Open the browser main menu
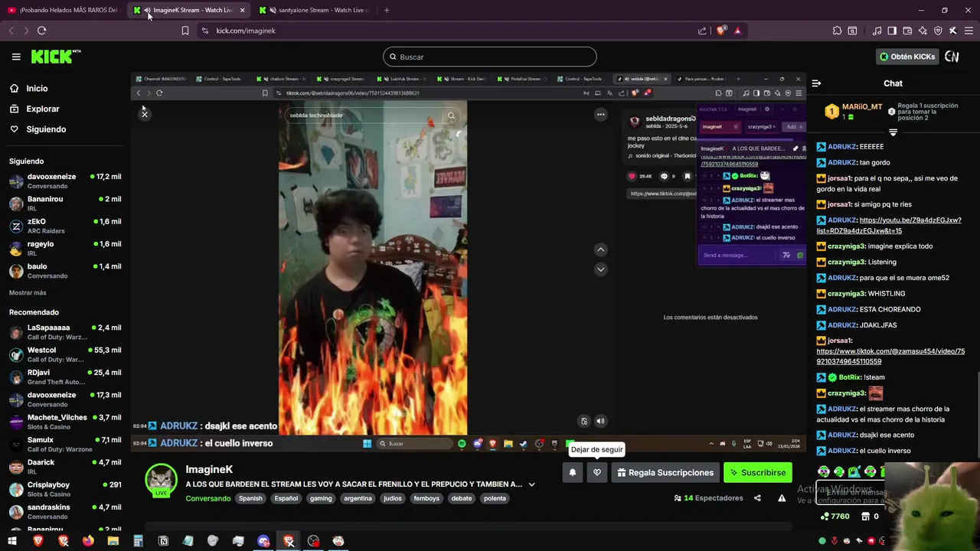This screenshot has width=980, height=551. (969, 31)
